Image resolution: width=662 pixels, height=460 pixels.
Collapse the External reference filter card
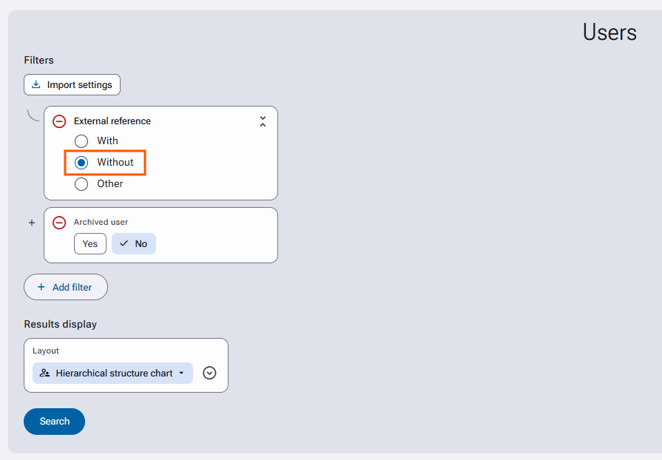263,122
